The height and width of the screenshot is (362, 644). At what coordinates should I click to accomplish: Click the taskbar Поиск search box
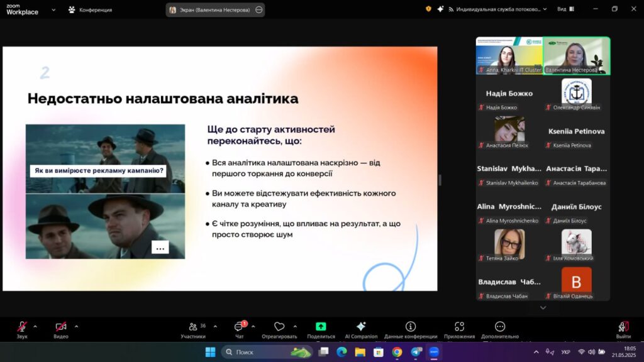[267, 352]
